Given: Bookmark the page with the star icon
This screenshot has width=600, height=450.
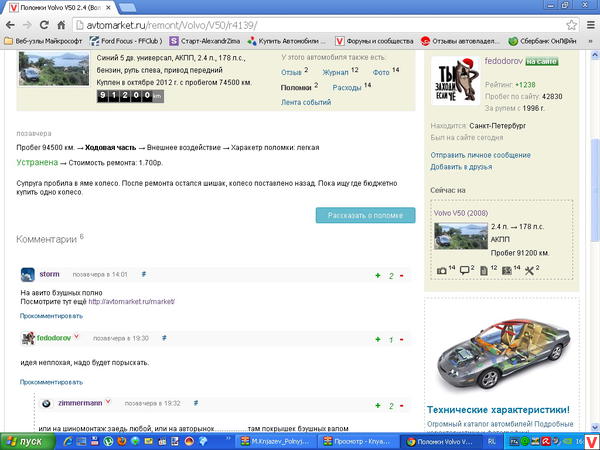Looking at the screenshot, I should (571, 25).
